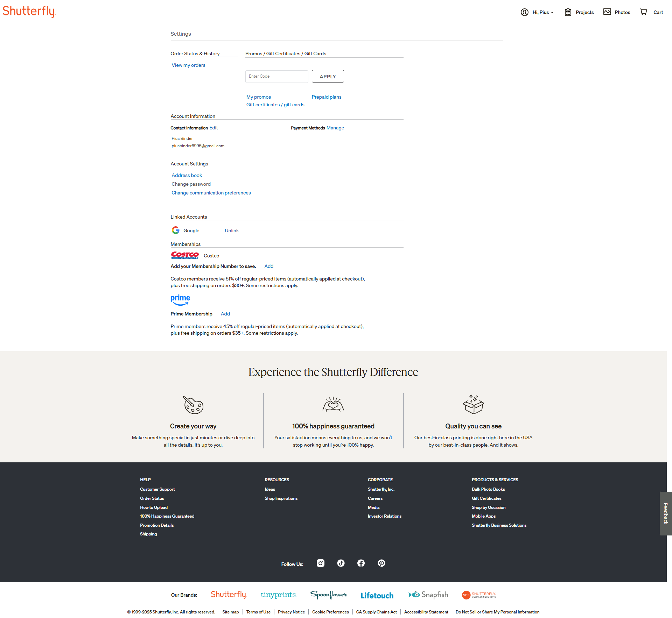Open Shop by Occasion link
The width and height of the screenshot is (672, 618).
point(489,507)
